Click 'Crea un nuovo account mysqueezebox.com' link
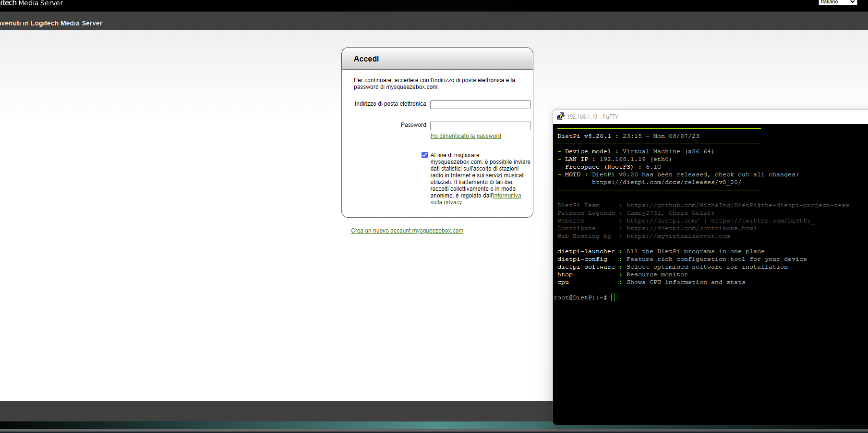 click(x=407, y=231)
